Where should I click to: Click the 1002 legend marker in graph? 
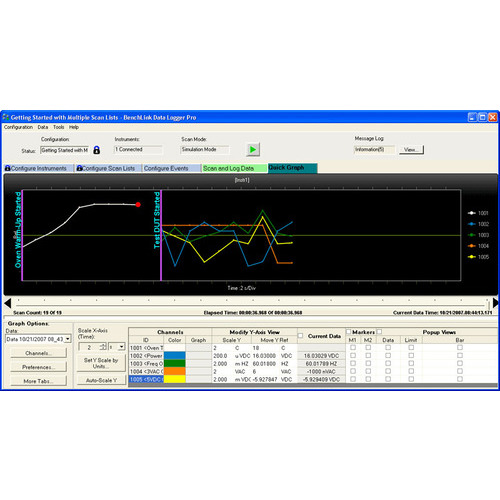coord(472,224)
